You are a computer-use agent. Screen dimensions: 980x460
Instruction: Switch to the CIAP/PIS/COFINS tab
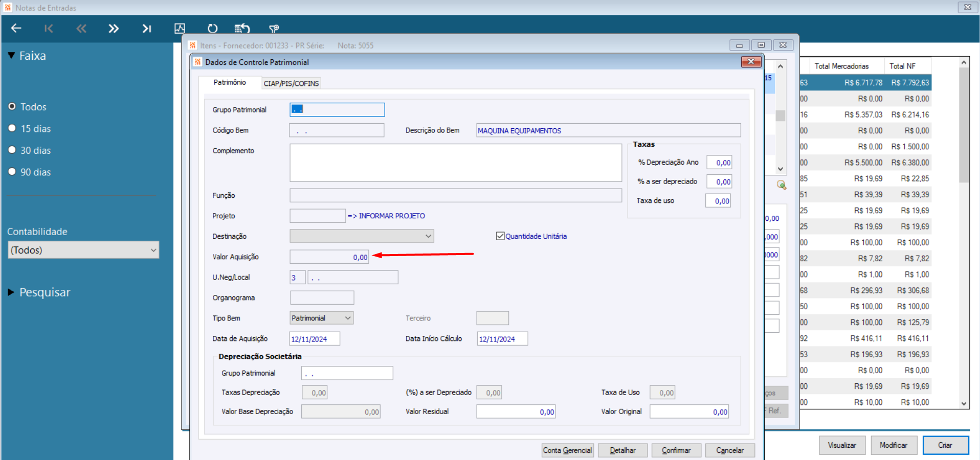tap(291, 83)
